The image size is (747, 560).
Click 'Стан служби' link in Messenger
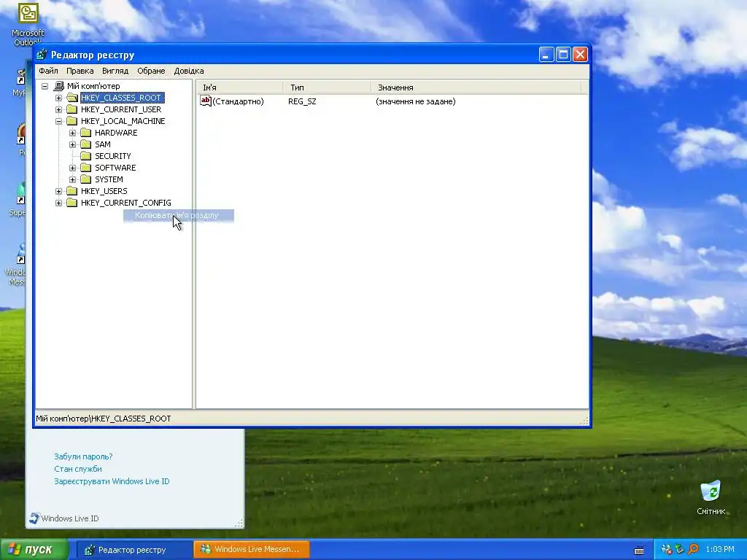coord(77,469)
